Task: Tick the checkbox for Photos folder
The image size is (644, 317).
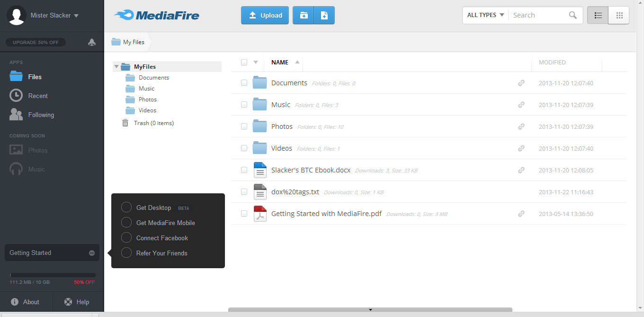Action: (x=244, y=126)
